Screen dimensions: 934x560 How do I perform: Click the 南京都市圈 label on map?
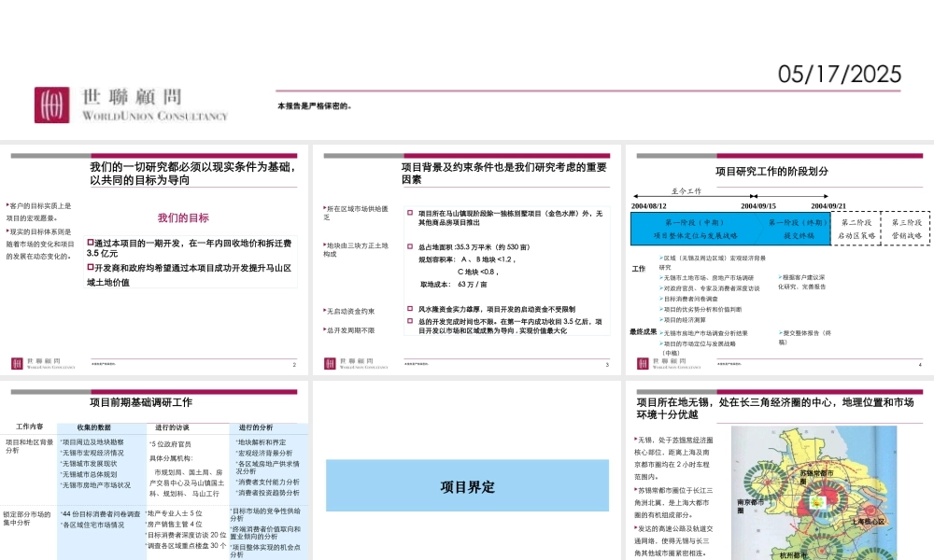pos(751,506)
